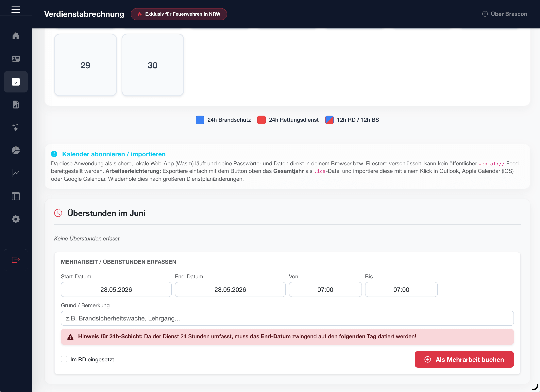Click the '.ics' code text

point(320,171)
